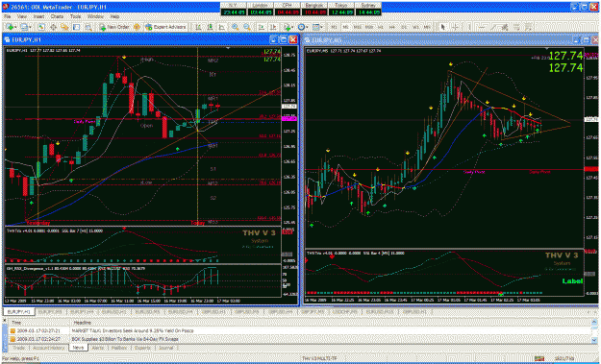The image size is (601, 364).
Task: Select the M5 timeframe button
Action: click(345, 27)
